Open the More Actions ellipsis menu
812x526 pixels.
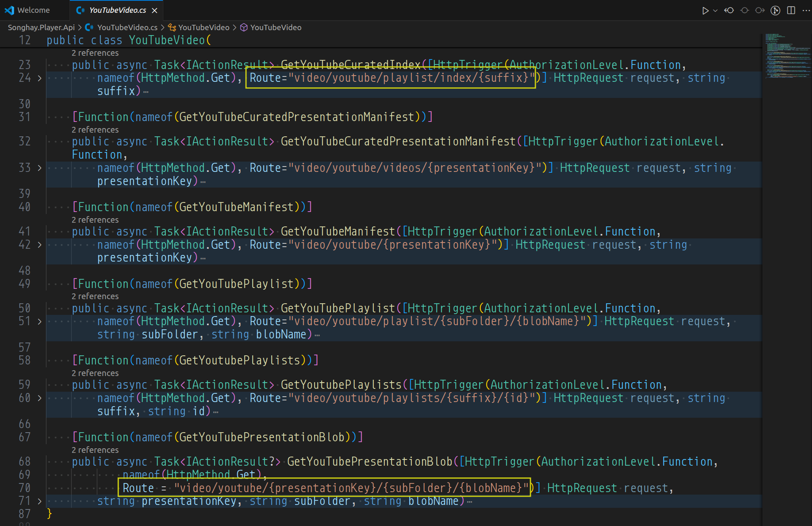pyautogui.click(x=806, y=10)
